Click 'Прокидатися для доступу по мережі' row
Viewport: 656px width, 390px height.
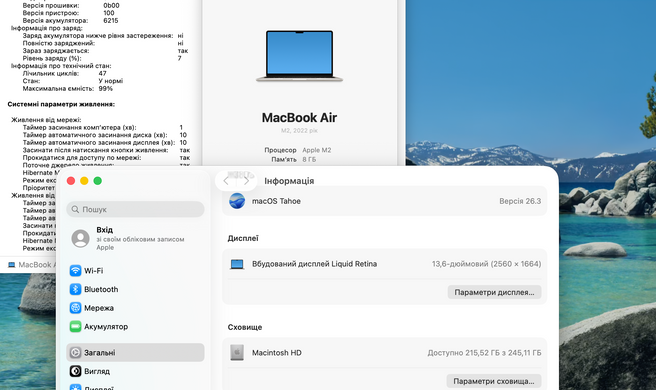click(106, 158)
